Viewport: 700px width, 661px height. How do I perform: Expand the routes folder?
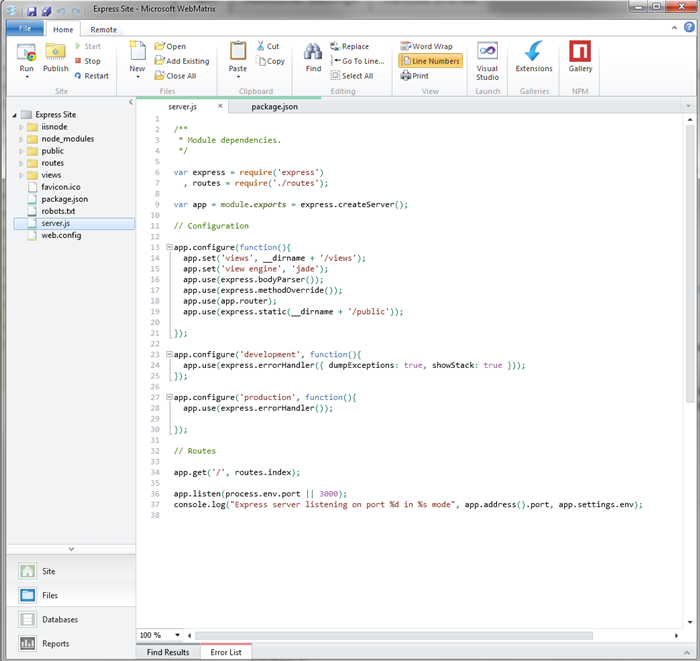(x=21, y=163)
